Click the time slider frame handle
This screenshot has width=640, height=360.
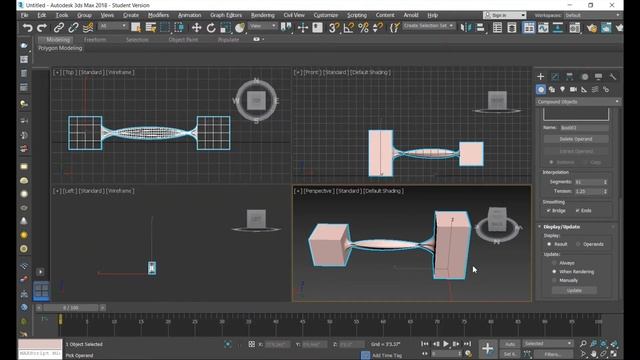pos(70,307)
